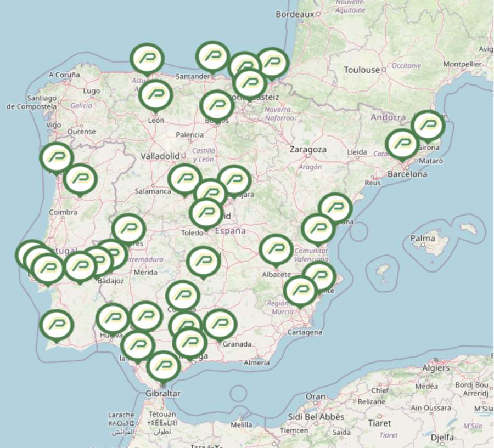Open the marker pin above Huelva

click(x=113, y=317)
